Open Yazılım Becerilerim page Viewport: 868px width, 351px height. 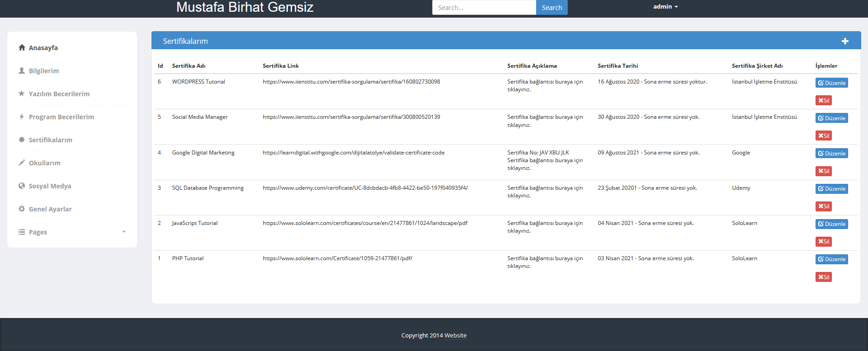point(59,94)
